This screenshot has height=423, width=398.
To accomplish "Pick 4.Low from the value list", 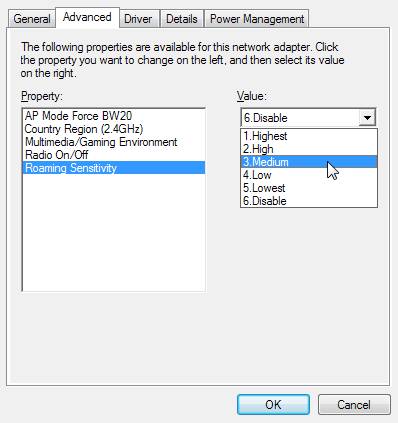I will point(309,175).
